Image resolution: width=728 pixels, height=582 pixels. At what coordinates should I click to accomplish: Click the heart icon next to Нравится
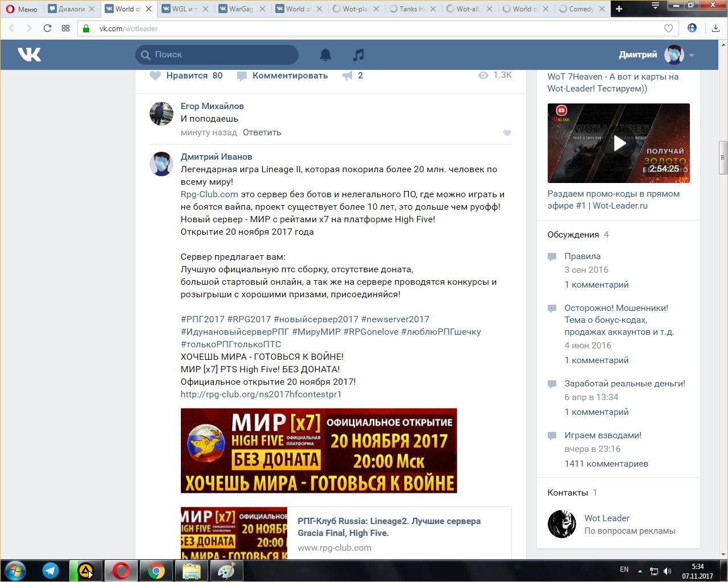point(155,76)
